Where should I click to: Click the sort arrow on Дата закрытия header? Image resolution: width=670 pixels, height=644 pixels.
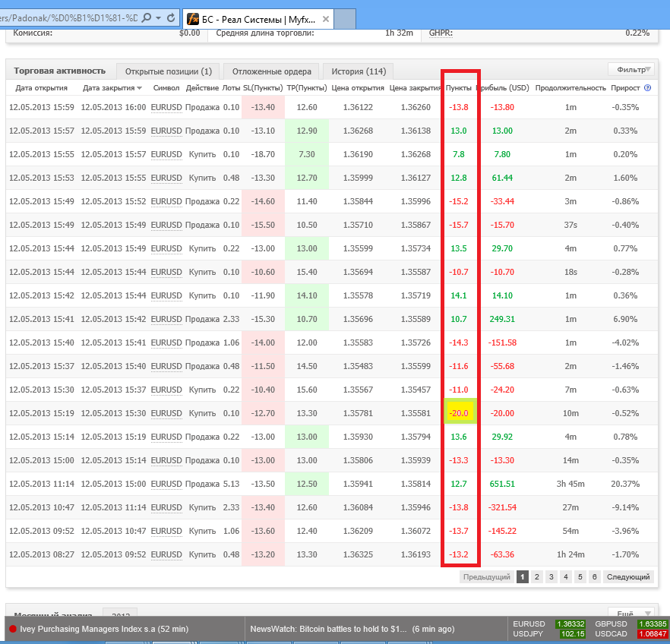(139, 88)
